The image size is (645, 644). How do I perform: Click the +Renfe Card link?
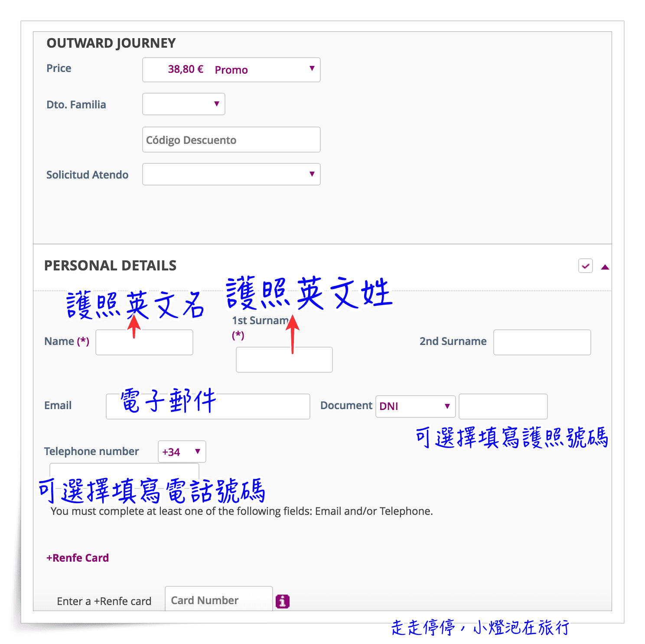coord(78,558)
